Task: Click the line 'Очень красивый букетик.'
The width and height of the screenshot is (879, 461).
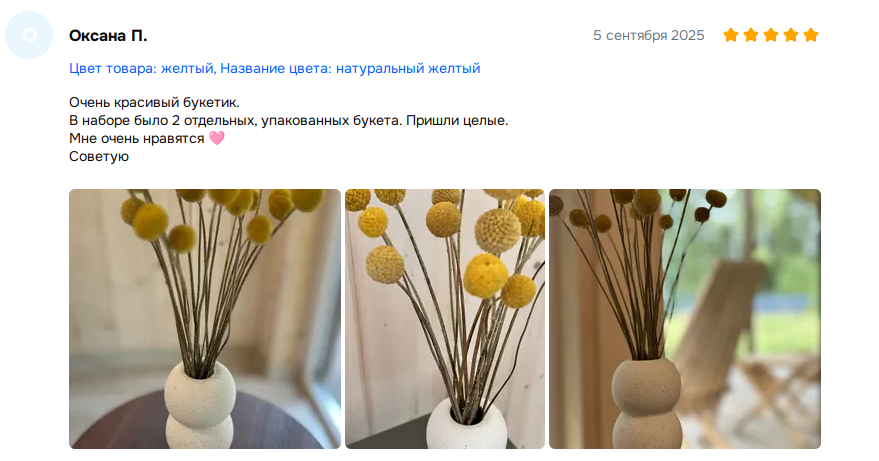Action: 154,103
